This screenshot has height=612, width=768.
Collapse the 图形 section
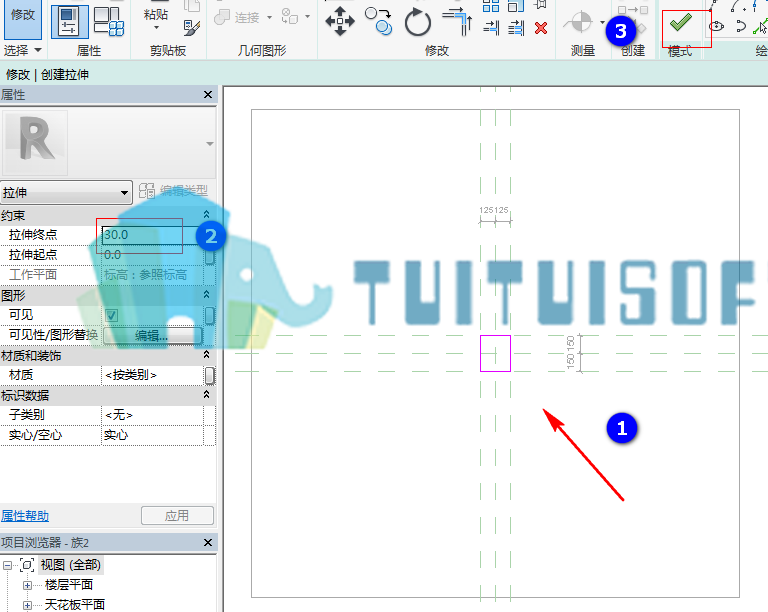(x=206, y=294)
